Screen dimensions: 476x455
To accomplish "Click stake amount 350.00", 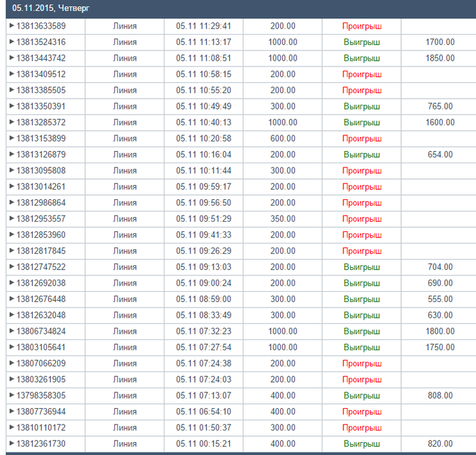I will [283, 219].
